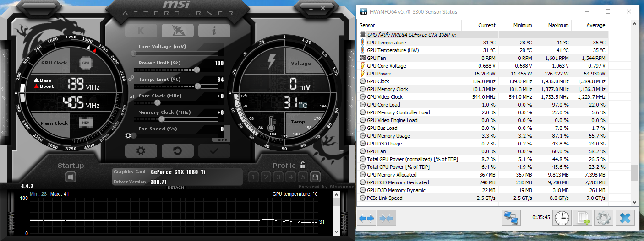The width and height of the screenshot is (644, 241).
Task: Reset Afterburner settings with the circular arrow button
Action: [177, 150]
